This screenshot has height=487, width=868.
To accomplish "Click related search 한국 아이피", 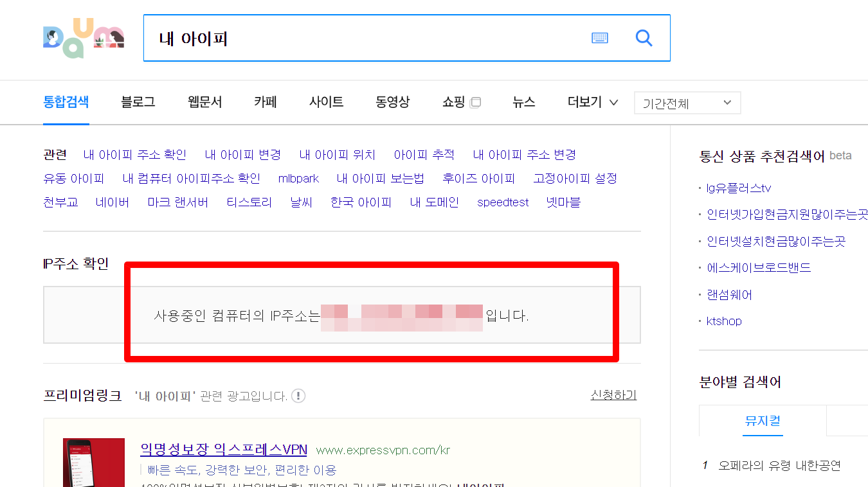I will click(x=361, y=202).
